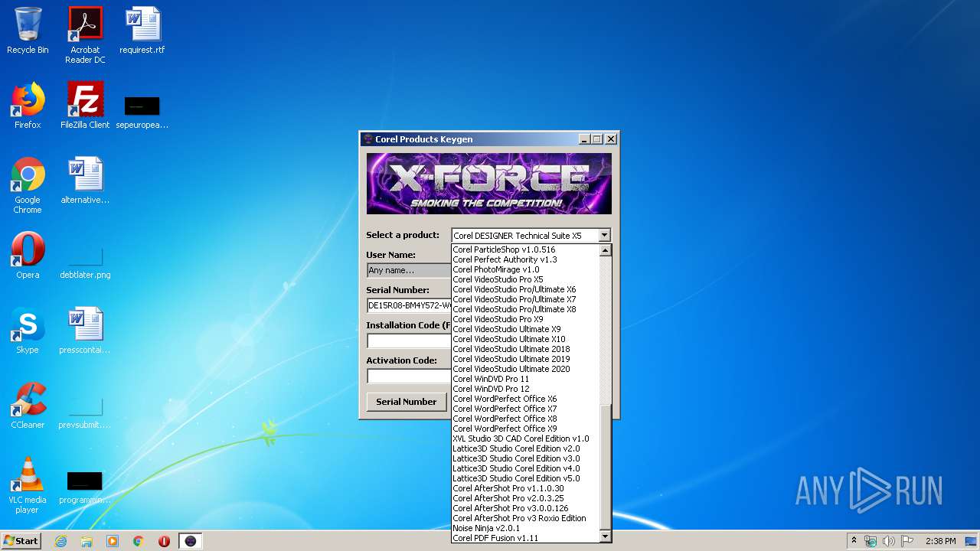Open requirest.rtf document icon
Screen dimensions: 980x551
pos(142,31)
